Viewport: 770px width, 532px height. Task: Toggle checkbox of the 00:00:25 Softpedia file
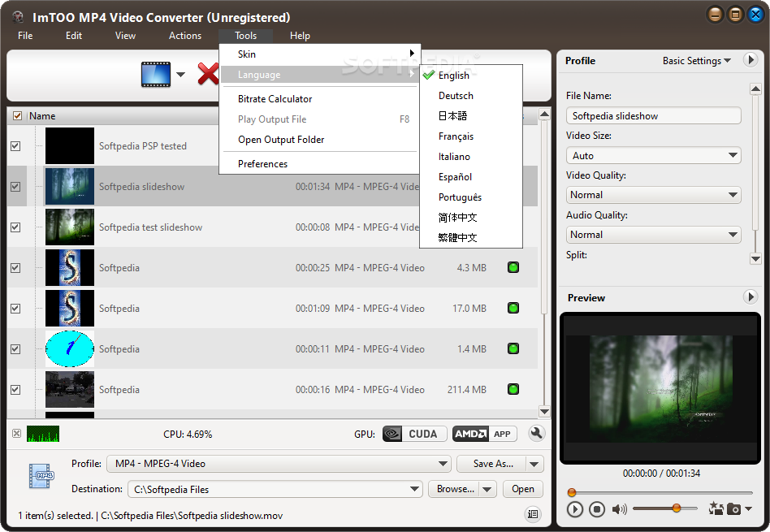[15, 268]
